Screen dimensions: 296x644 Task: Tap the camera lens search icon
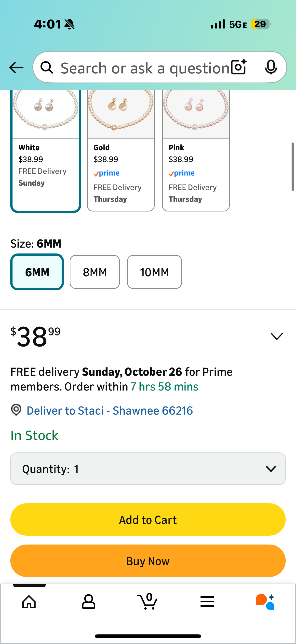[x=239, y=67]
